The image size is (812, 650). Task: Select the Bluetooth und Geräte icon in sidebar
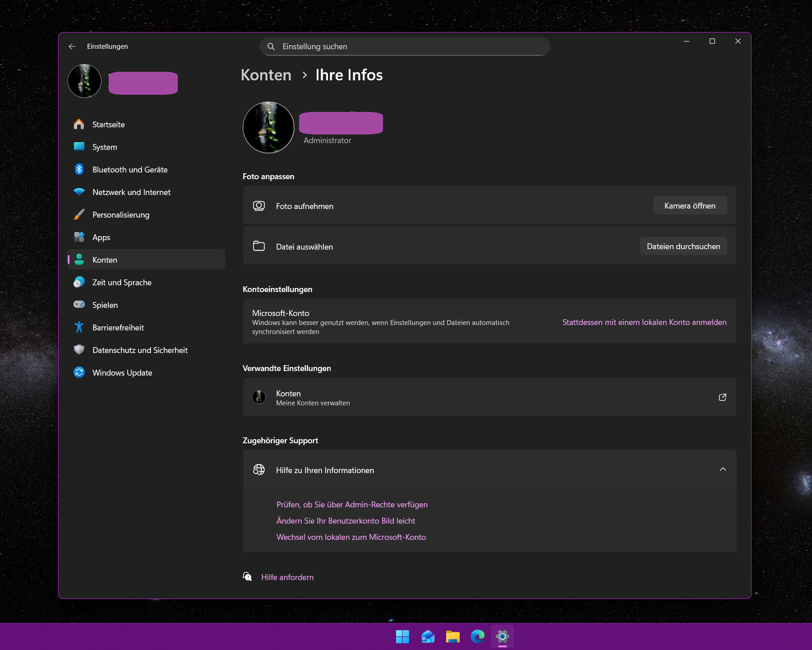point(79,169)
